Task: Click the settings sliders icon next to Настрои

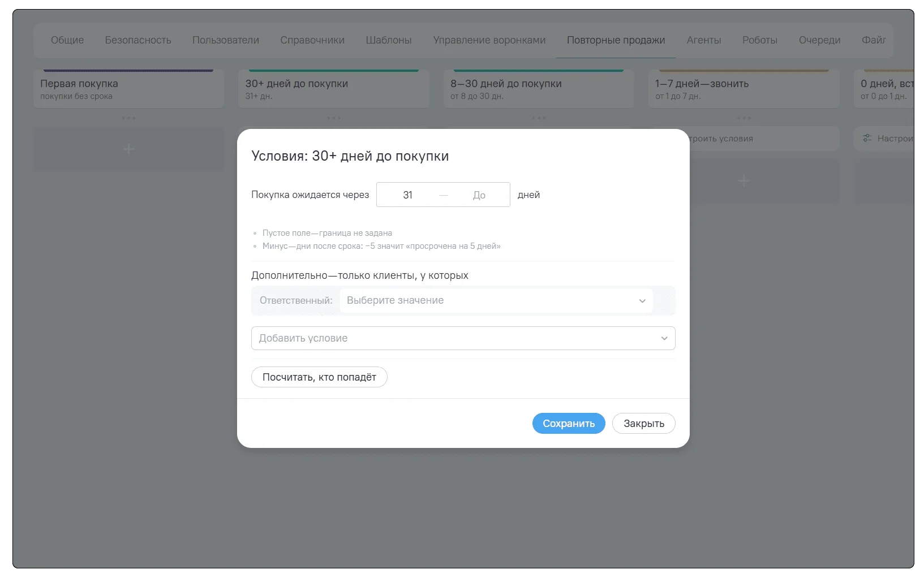Action: (867, 138)
